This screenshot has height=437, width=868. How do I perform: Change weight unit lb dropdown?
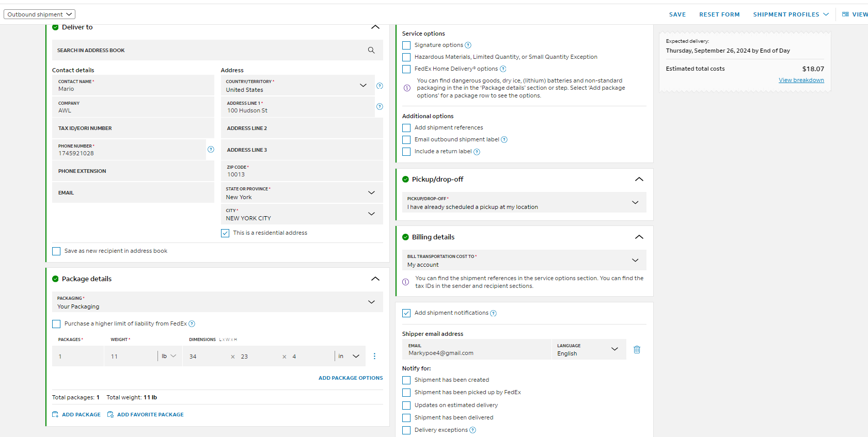(x=169, y=356)
